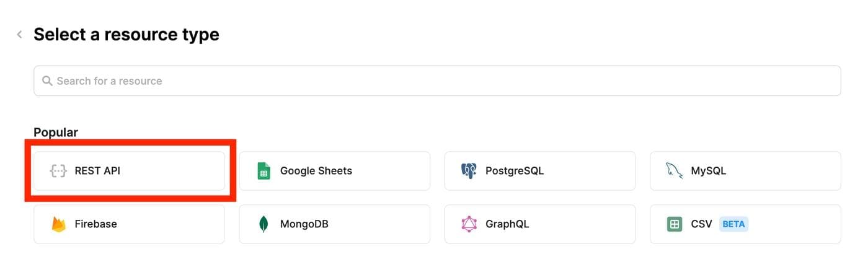The height and width of the screenshot is (262, 868).
Task: Select the "REST API" text label
Action: coord(97,171)
